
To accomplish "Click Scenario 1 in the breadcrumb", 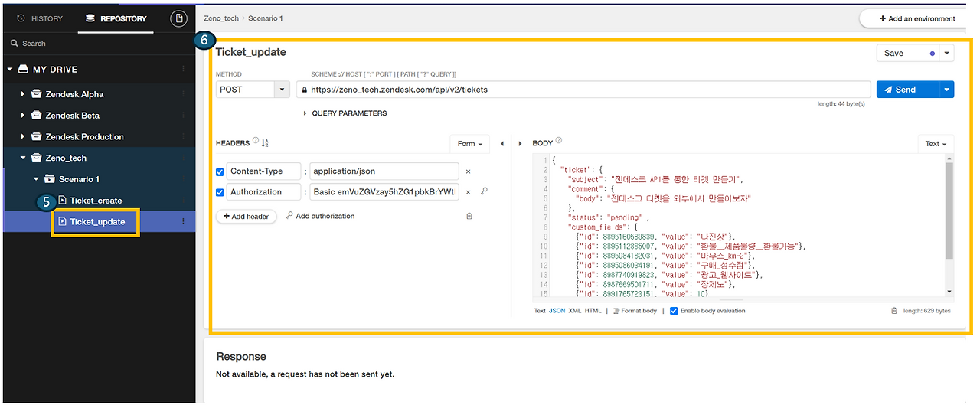I will 265,18.
